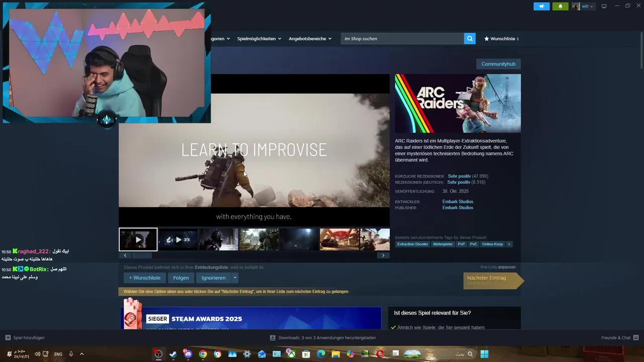This screenshot has width=644, height=362.
Task: Open Microsoft Edge taskbar icon
Action: coord(321,354)
